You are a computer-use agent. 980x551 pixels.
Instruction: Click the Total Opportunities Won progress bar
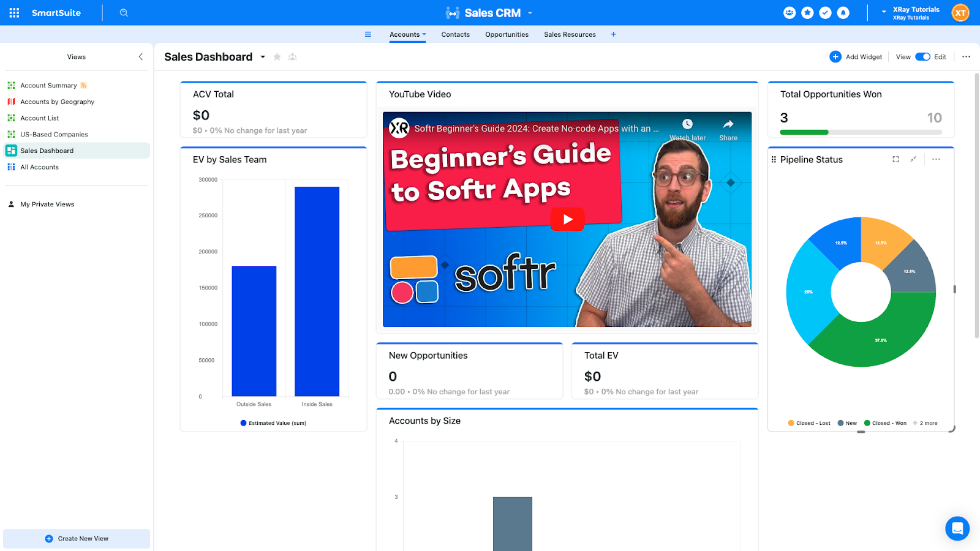click(x=861, y=132)
